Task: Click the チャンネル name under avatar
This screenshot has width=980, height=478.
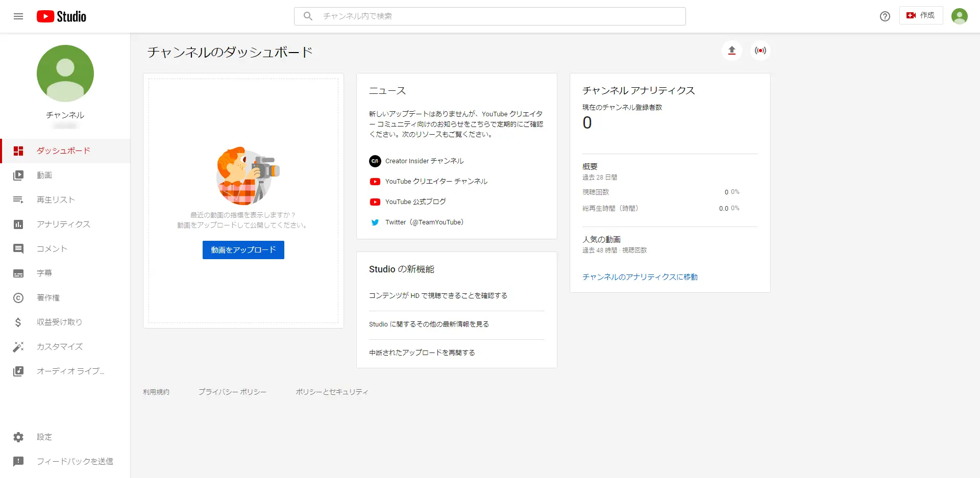Action: click(x=65, y=115)
